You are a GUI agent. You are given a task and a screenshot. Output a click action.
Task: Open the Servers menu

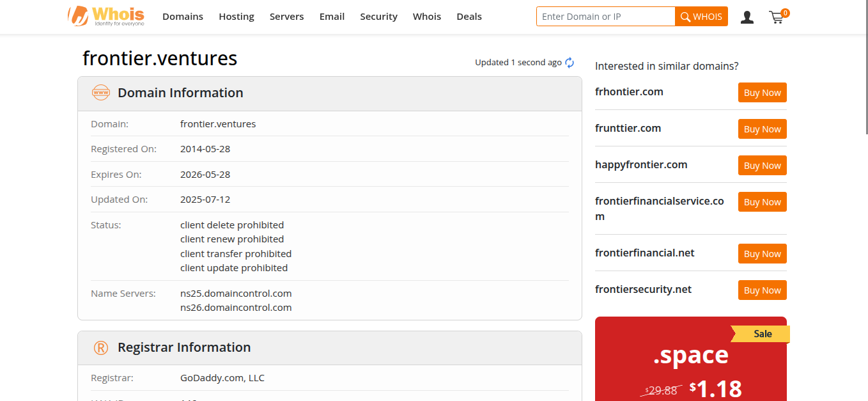coord(286,17)
